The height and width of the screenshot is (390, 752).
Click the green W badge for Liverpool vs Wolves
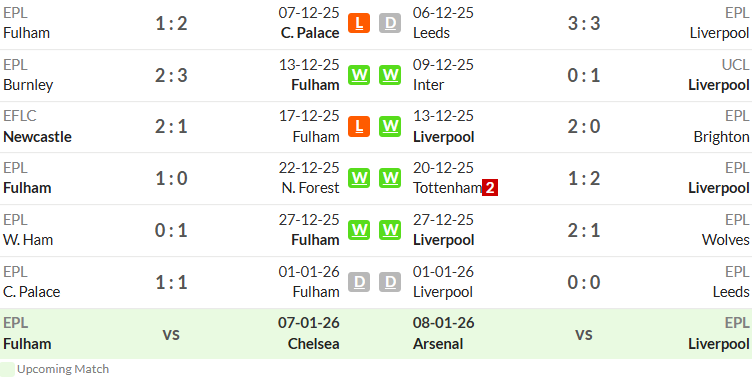pyautogui.click(x=390, y=230)
